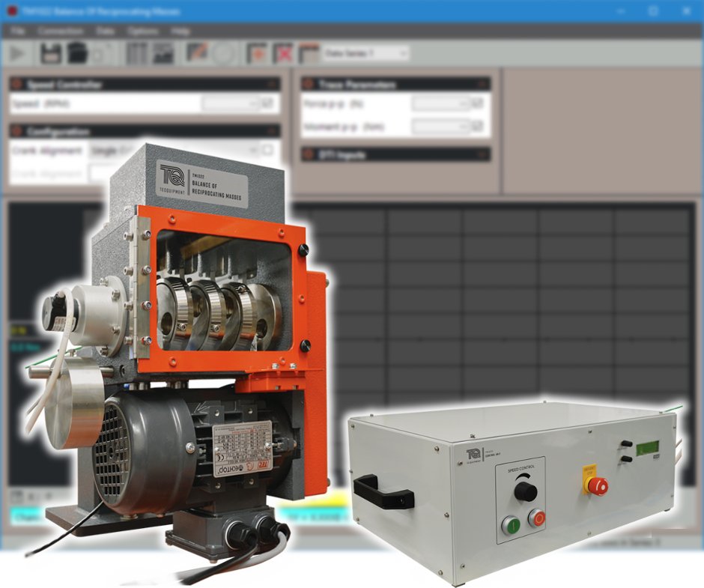704x588 pixels.
Task: Expand the DTI Inputs panel
Action: point(482,154)
